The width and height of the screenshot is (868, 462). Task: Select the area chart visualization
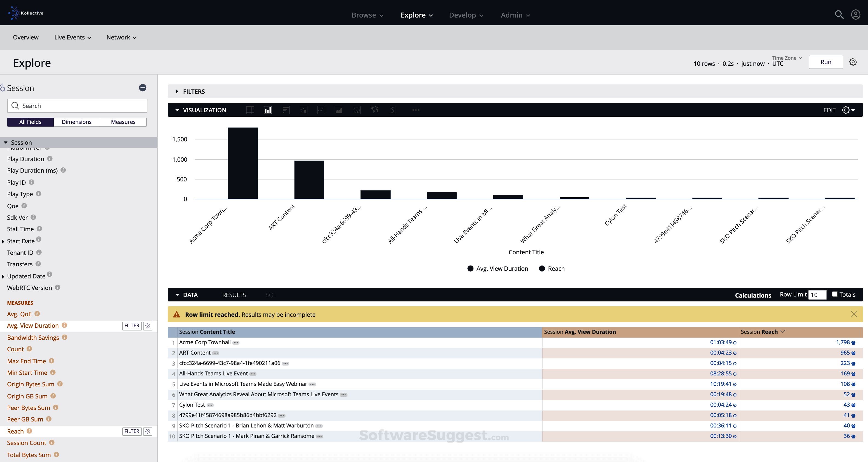point(339,110)
